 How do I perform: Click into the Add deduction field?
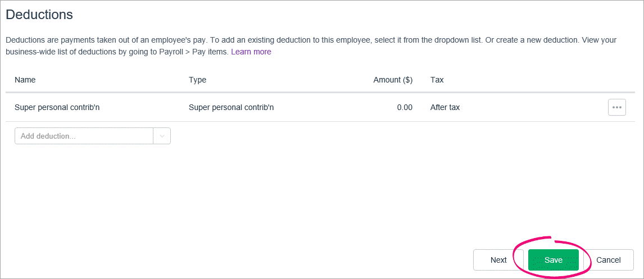pyautogui.click(x=84, y=136)
